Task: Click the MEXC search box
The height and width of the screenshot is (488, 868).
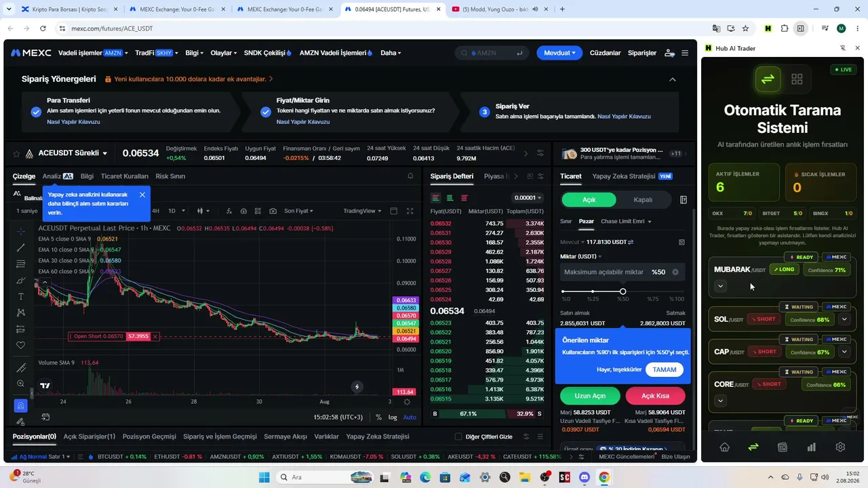Action: (492, 53)
